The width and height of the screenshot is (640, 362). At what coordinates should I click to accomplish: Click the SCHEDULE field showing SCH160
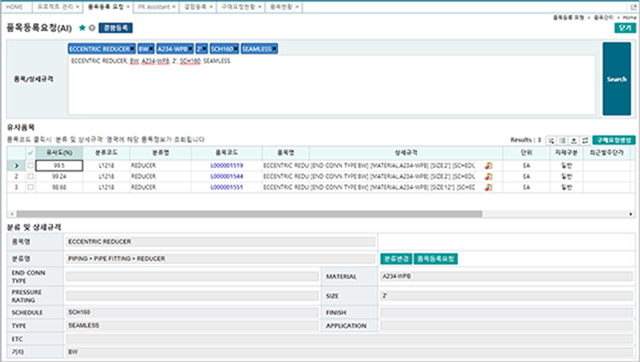tap(192, 312)
